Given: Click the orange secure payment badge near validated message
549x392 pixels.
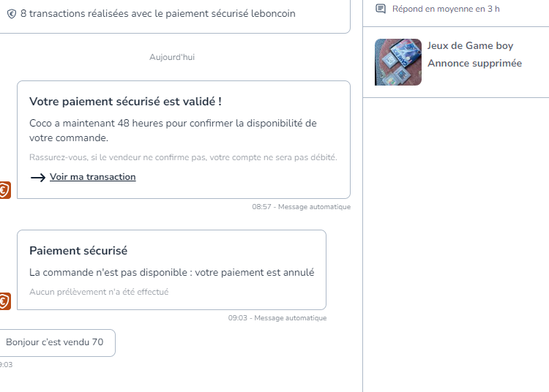Looking at the screenshot, I should click(x=4, y=190).
